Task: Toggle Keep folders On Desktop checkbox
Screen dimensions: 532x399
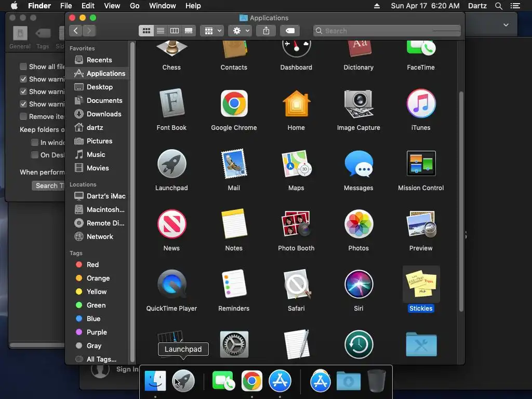Action: click(x=35, y=155)
